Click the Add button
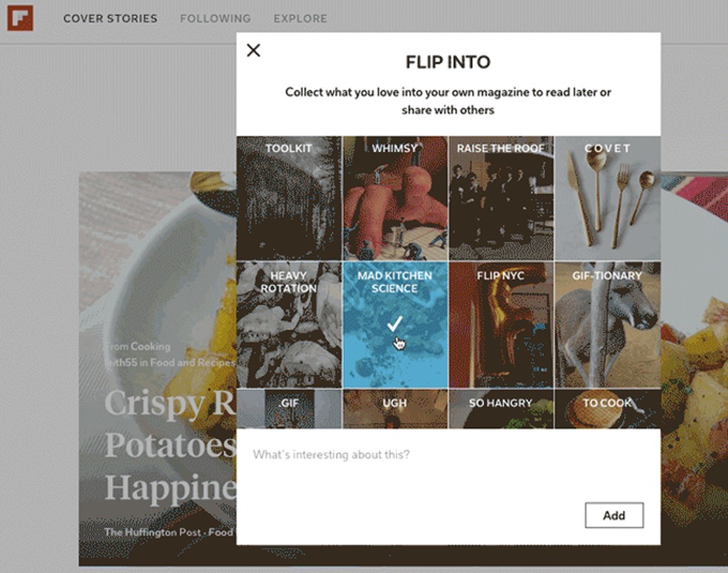 coord(614,515)
